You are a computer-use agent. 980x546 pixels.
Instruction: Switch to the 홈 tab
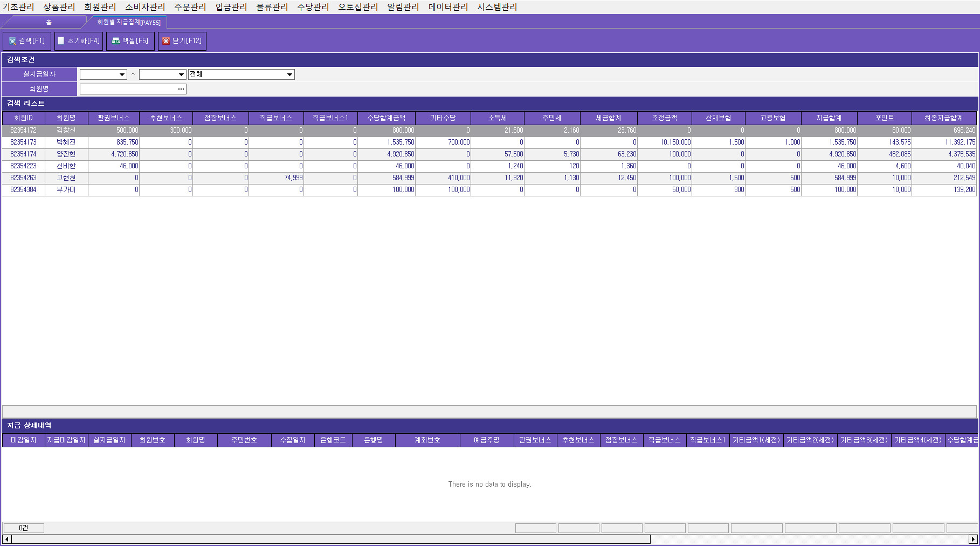tap(49, 22)
